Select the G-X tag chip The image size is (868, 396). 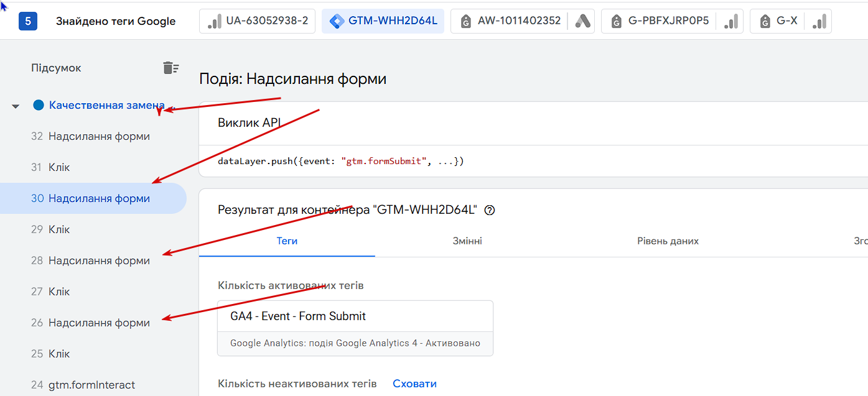pyautogui.click(x=790, y=21)
